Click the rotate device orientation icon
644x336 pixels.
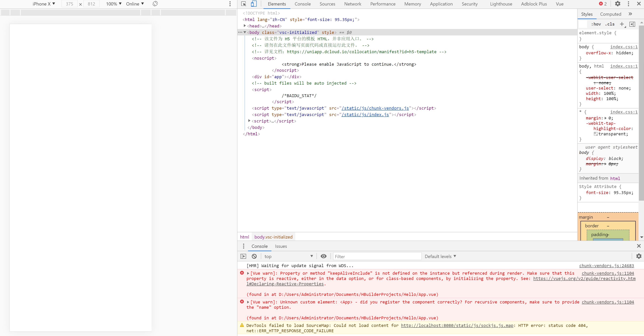155,4
